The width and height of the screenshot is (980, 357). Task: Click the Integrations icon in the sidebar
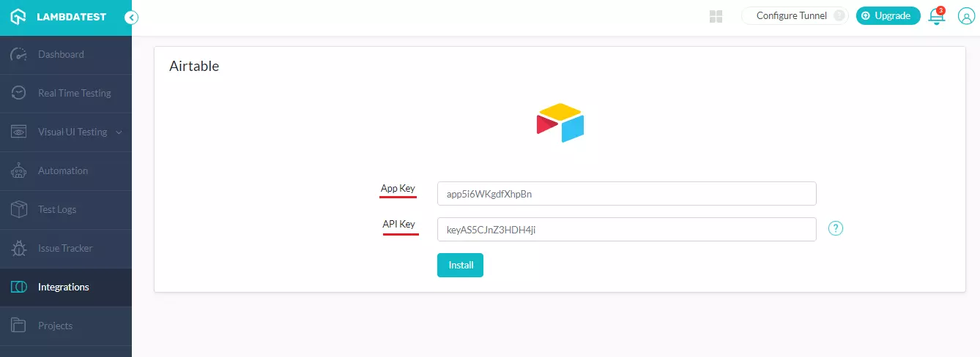tap(19, 287)
